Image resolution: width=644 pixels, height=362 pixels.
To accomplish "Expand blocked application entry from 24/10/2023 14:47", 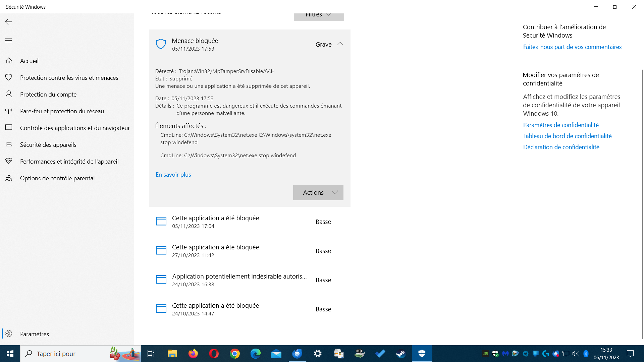I will [x=250, y=309].
